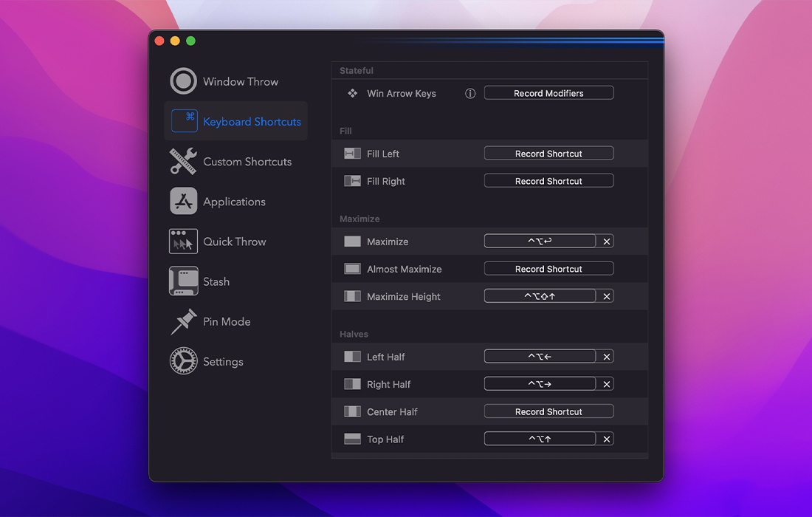
Task: Clear the Maximize Height shortcut
Action: point(606,296)
